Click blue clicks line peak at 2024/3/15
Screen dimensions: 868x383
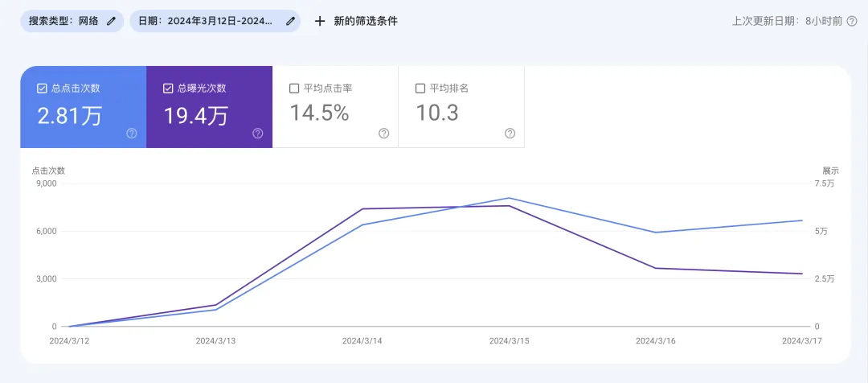click(509, 198)
